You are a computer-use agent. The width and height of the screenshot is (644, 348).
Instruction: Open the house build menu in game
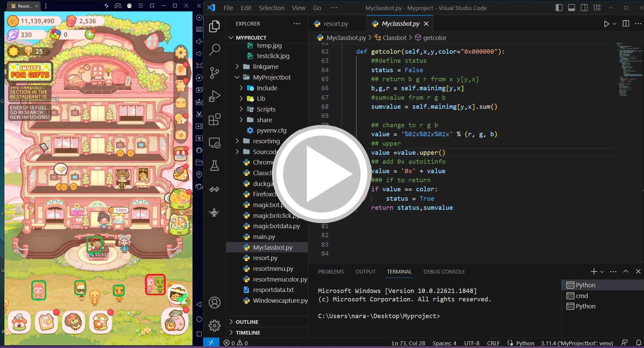click(19, 322)
